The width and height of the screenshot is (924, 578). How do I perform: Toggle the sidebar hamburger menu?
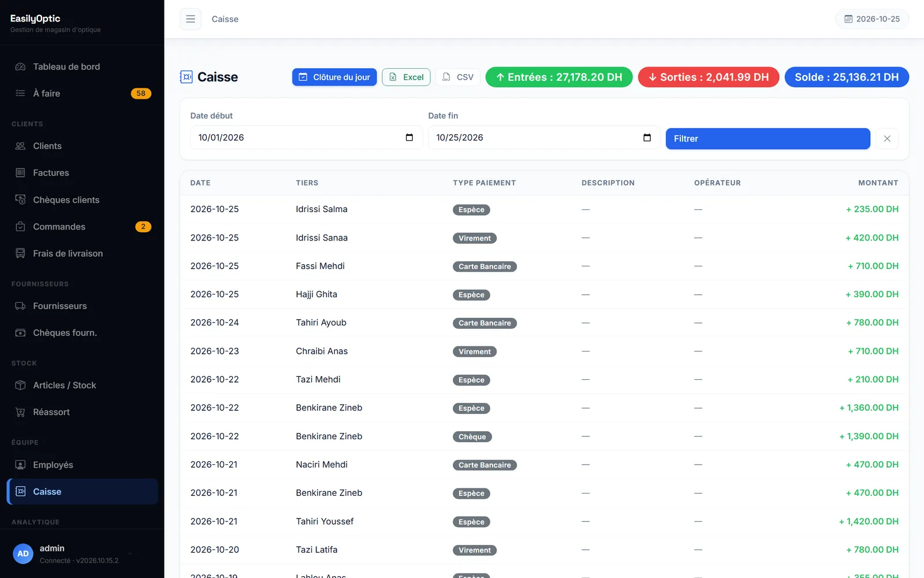191,19
